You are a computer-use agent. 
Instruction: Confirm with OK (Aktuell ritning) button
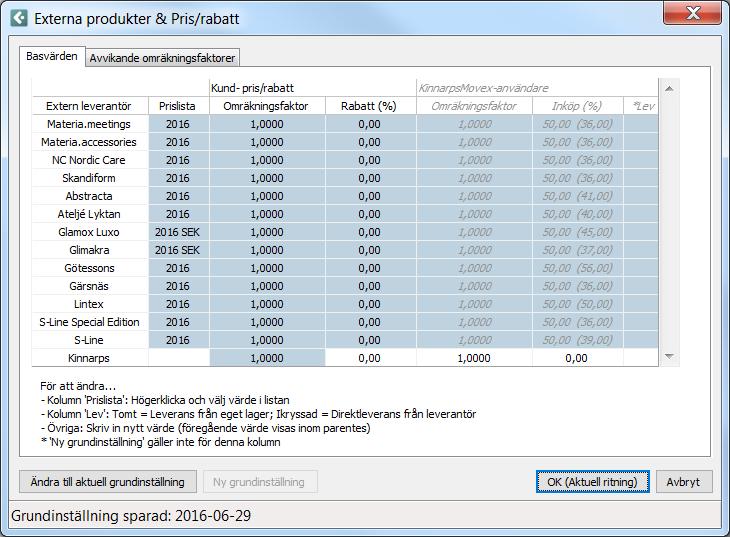coord(592,482)
